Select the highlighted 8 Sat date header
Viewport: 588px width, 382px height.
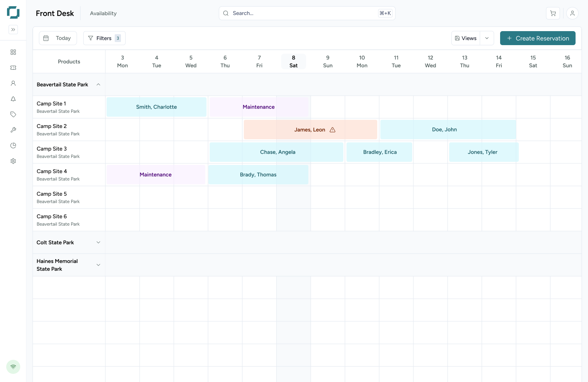click(294, 61)
